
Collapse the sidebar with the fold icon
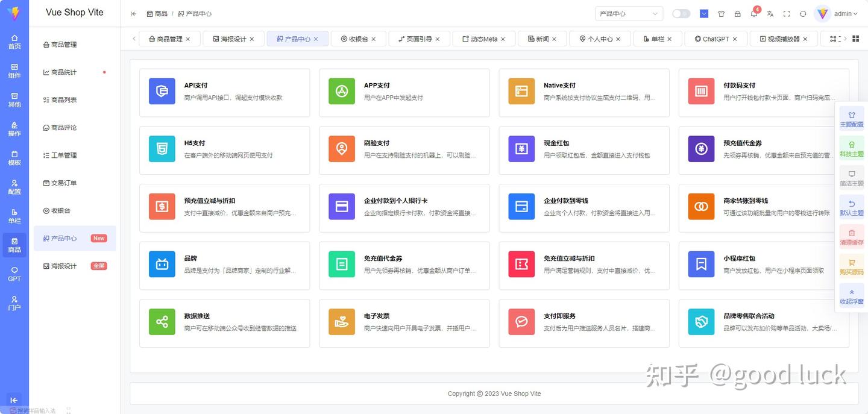(133, 14)
